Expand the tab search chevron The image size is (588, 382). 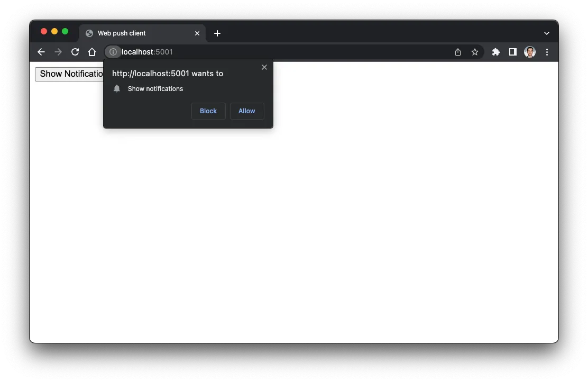pyautogui.click(x=547, y=33)
